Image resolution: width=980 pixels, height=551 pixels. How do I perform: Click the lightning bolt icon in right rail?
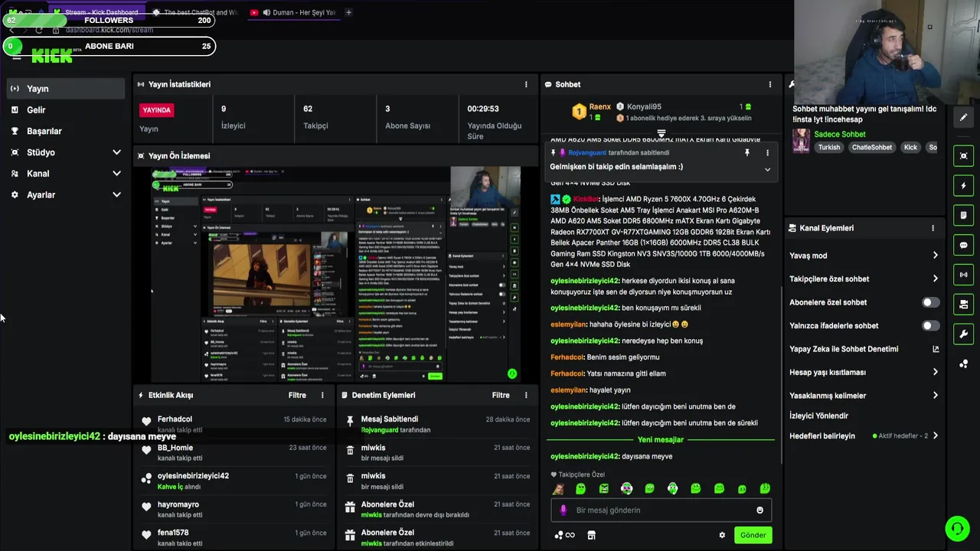963,185
